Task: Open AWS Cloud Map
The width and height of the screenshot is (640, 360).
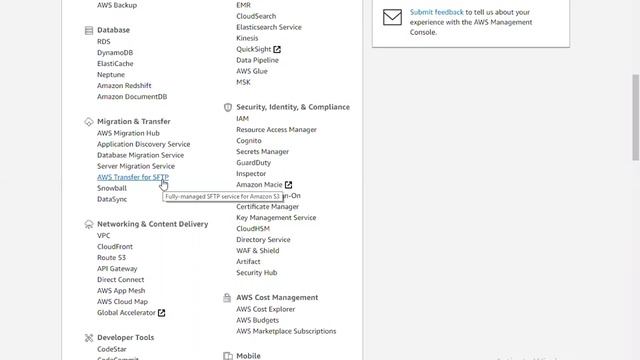Action: (122, 302)
